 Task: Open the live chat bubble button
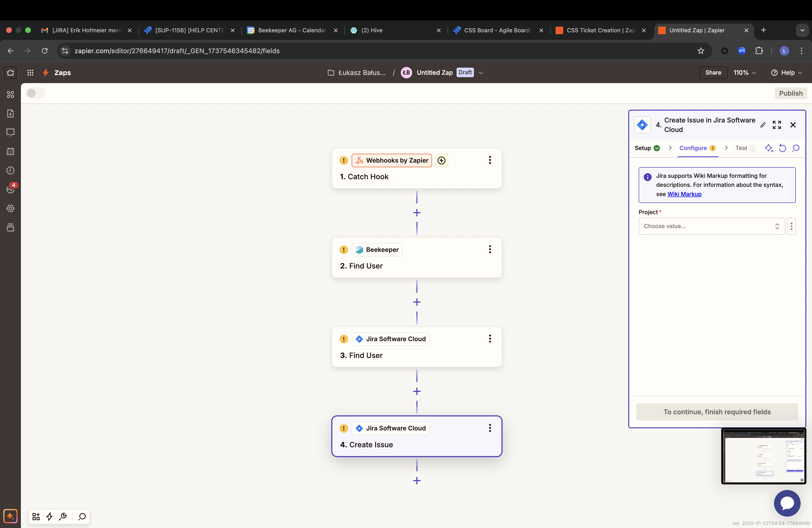[x=787, y=503]
